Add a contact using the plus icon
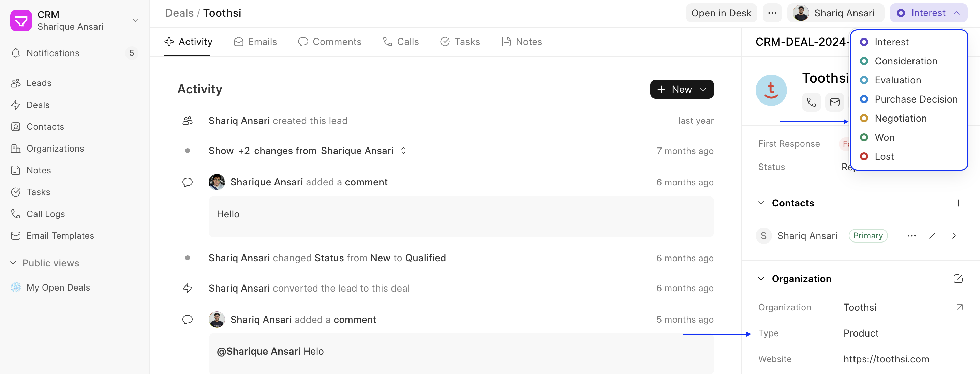This screenshot has height=374, width=980. click(958, 203)
